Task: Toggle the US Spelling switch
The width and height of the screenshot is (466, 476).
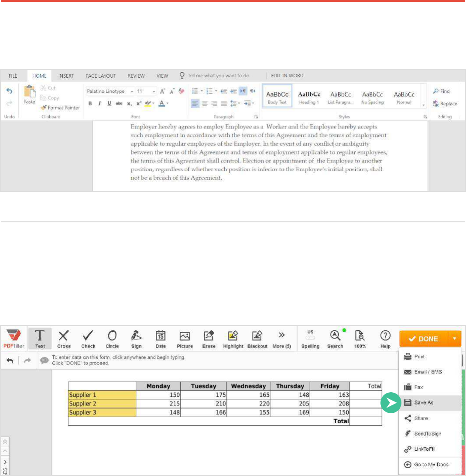Action: pyautogui.click(x=310, y=337)
